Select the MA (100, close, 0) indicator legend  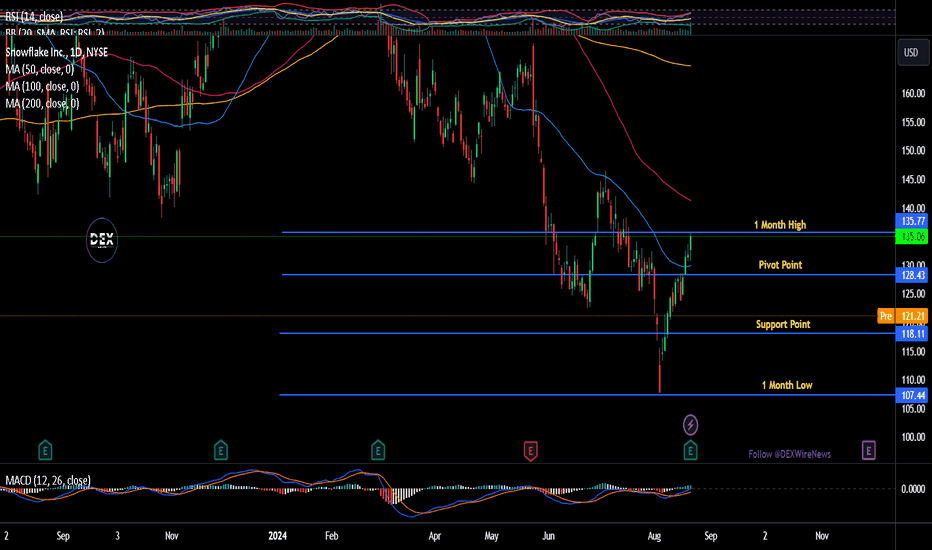click(x=42, y=87)
